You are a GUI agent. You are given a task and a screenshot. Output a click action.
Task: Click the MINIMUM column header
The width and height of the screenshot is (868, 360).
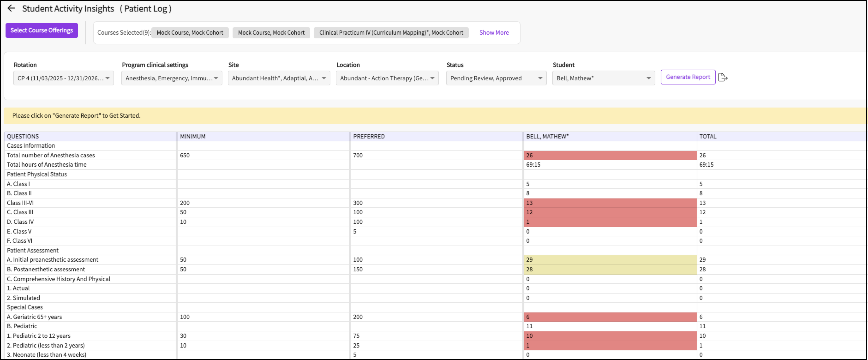(193, 137)
